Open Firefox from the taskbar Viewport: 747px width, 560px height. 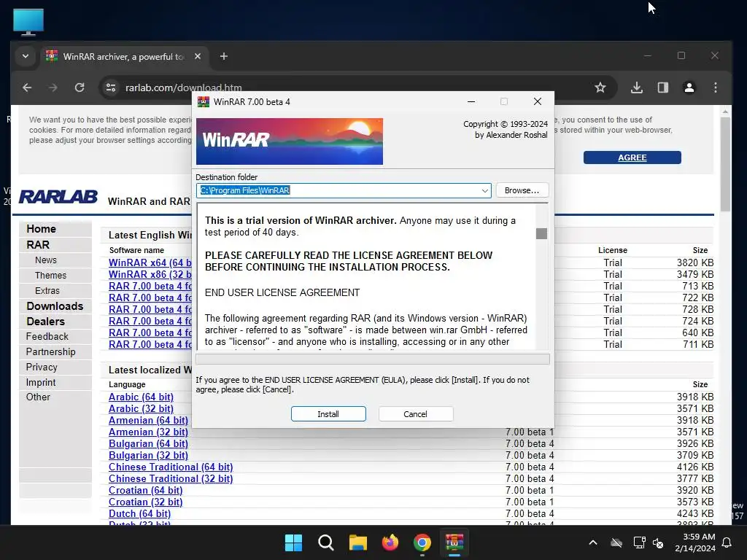coord(390,542)
